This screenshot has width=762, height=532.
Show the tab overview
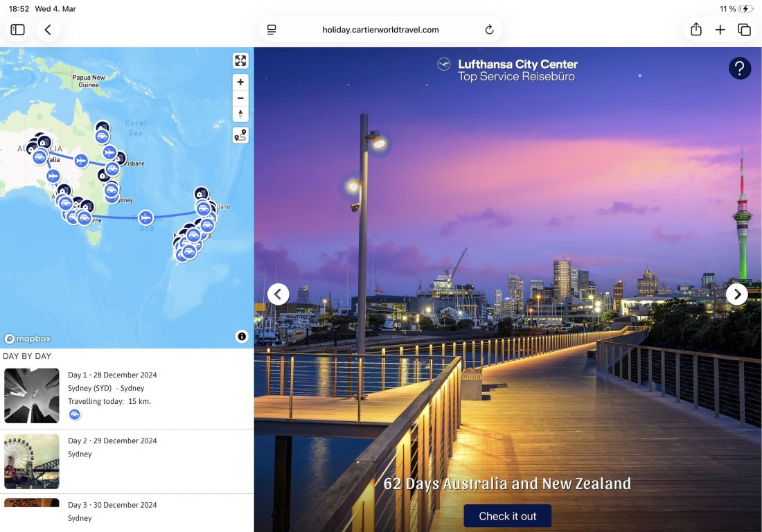(x=745, y=30)
